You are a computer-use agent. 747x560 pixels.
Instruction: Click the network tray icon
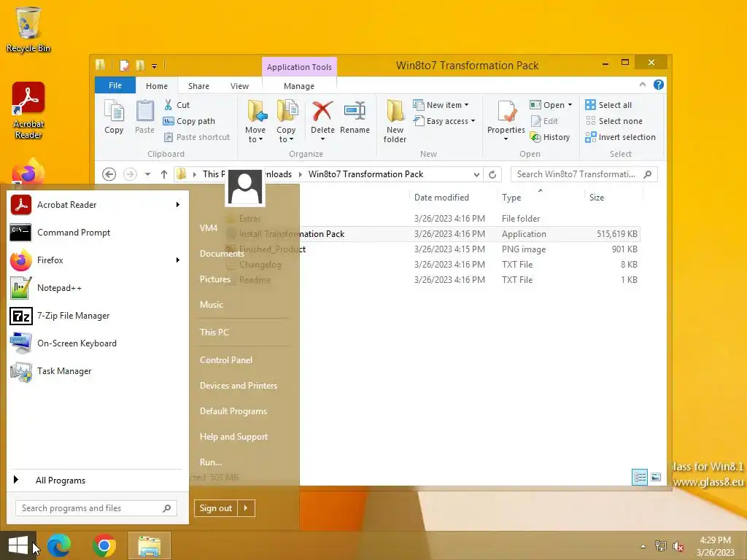[661, 546]
